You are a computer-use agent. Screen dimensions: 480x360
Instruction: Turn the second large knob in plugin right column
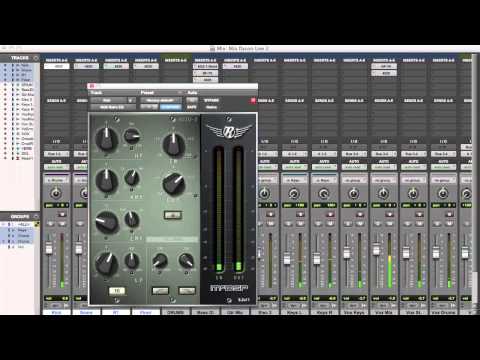pos(174,184)
